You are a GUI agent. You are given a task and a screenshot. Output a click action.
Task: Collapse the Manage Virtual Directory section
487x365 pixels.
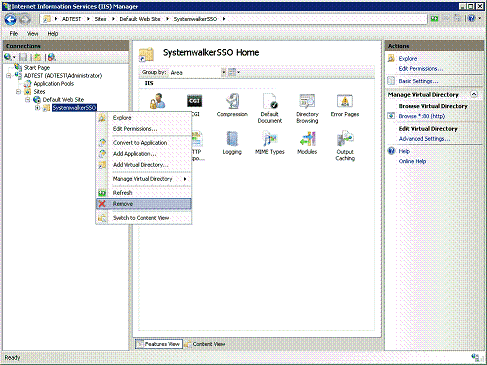tap(474, 94)
